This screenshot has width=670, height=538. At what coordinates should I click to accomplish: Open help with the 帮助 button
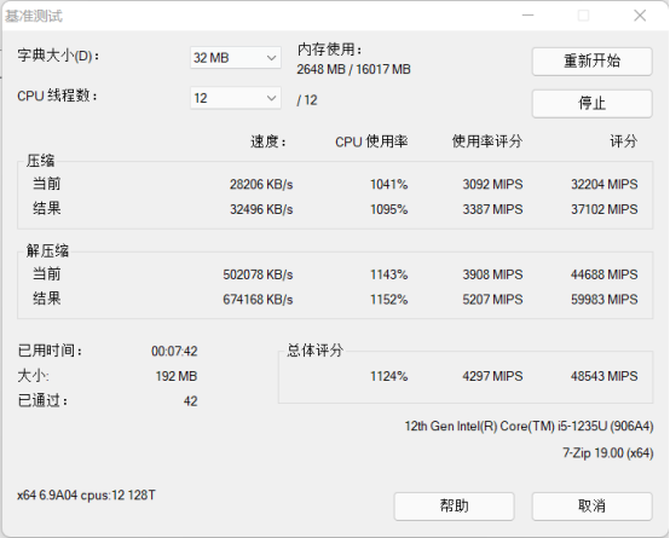tap(453, 506)
